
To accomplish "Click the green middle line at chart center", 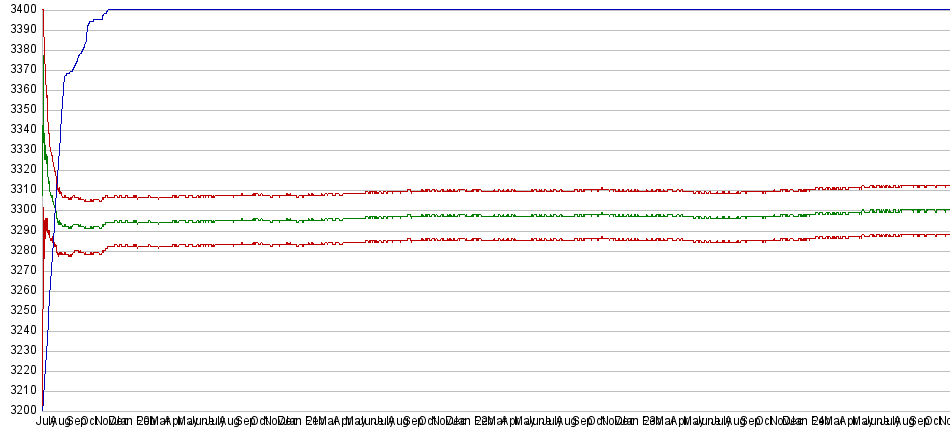I will (x=500, y=215).
